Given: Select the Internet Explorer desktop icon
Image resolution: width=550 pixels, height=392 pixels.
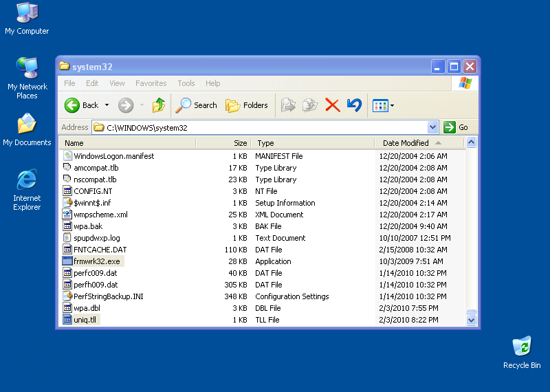Looking at the screenshot, I should point(27,179).
